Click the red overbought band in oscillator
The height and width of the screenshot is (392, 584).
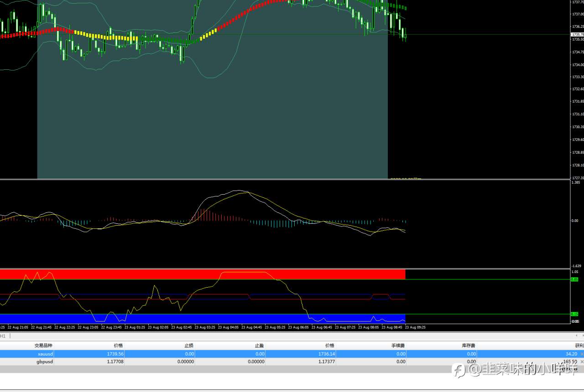tap(203, 274)
